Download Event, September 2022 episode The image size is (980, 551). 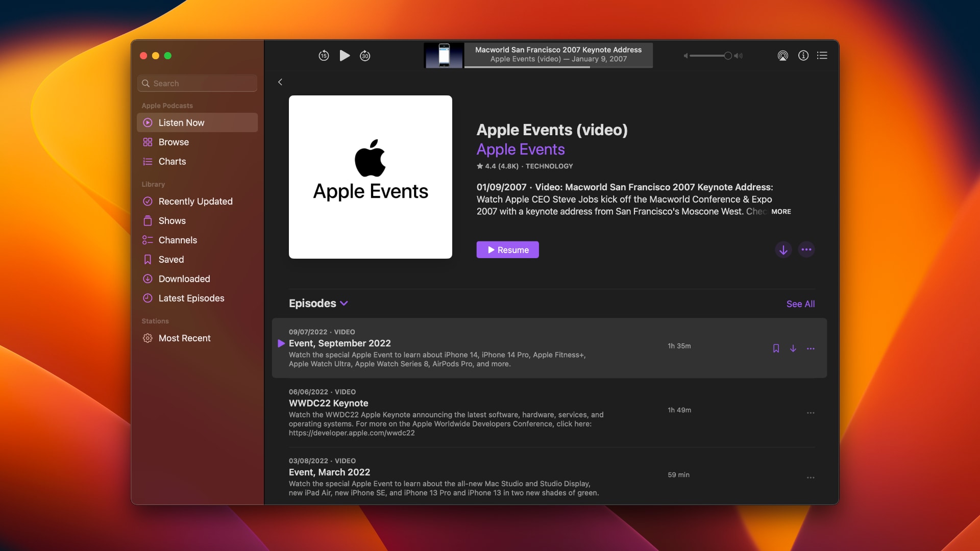[793, 348]
